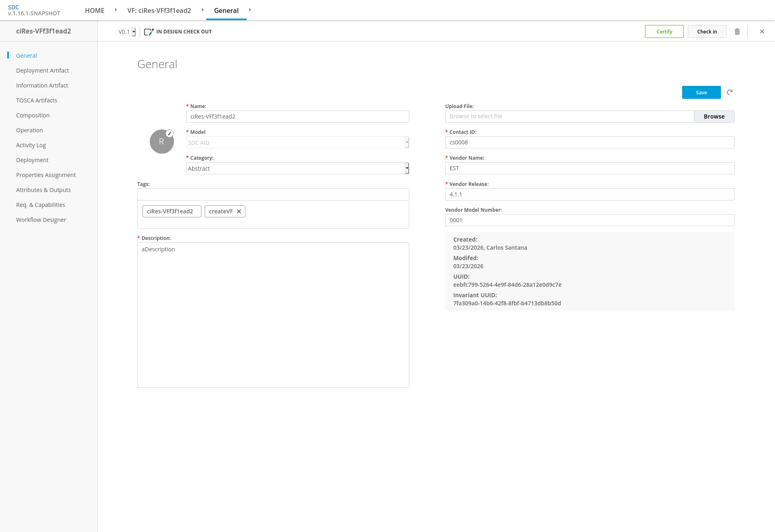Go to Deployment Artifact section
Viewport: 775px width, 532px height.
coord(42,71)
